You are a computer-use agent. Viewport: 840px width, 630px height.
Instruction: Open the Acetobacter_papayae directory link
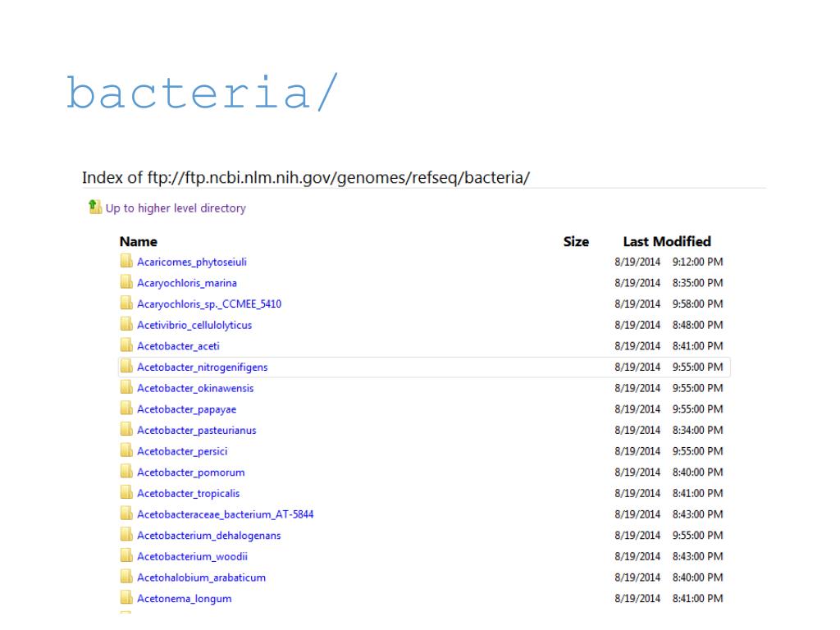(x=186, y=409)
